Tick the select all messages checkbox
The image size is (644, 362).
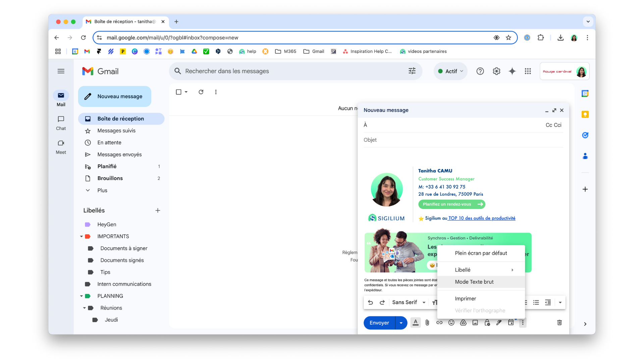coord(178,92)
